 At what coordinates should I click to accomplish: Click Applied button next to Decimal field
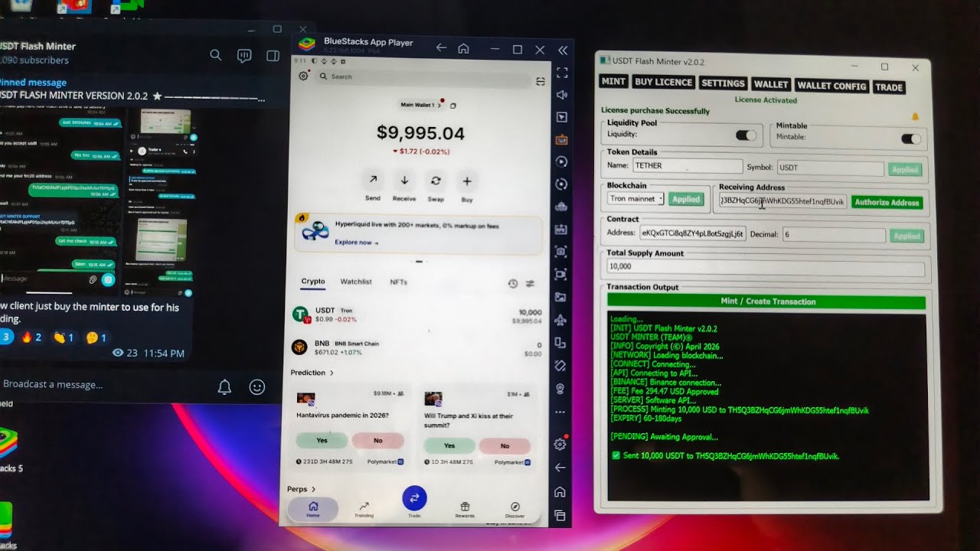[906, 236]
